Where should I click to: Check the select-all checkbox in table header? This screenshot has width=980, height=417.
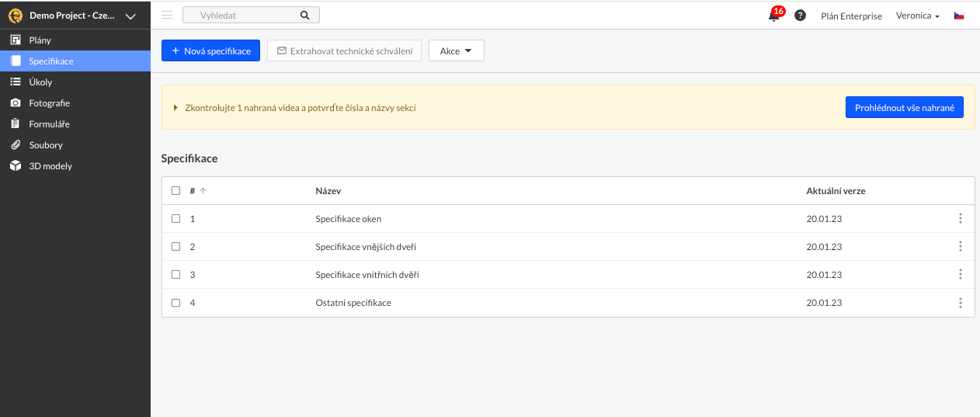175,191
